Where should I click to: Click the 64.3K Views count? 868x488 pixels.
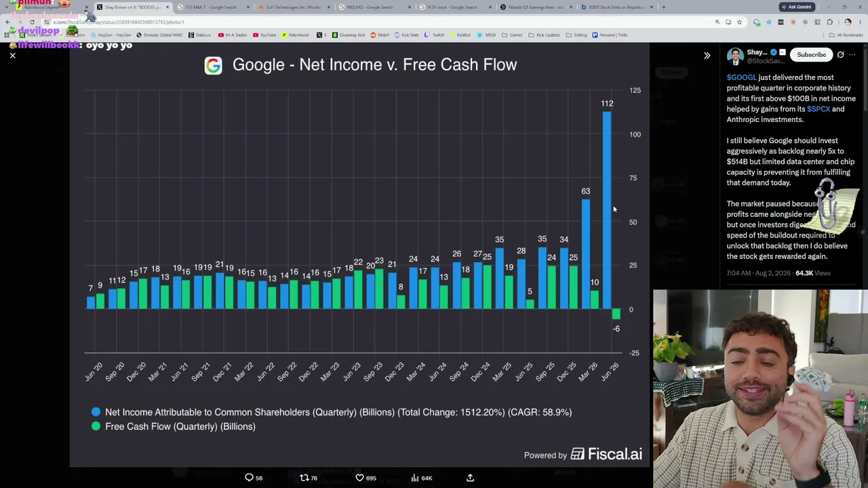812,273
